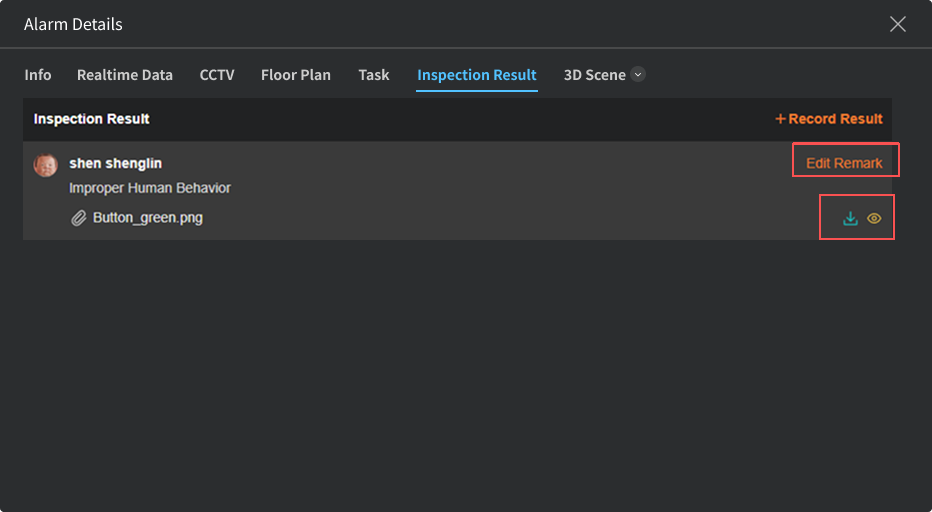The image size is (932, 512).
Task: Click the Inspection Result panel header
Action: [x=92, y=119]
